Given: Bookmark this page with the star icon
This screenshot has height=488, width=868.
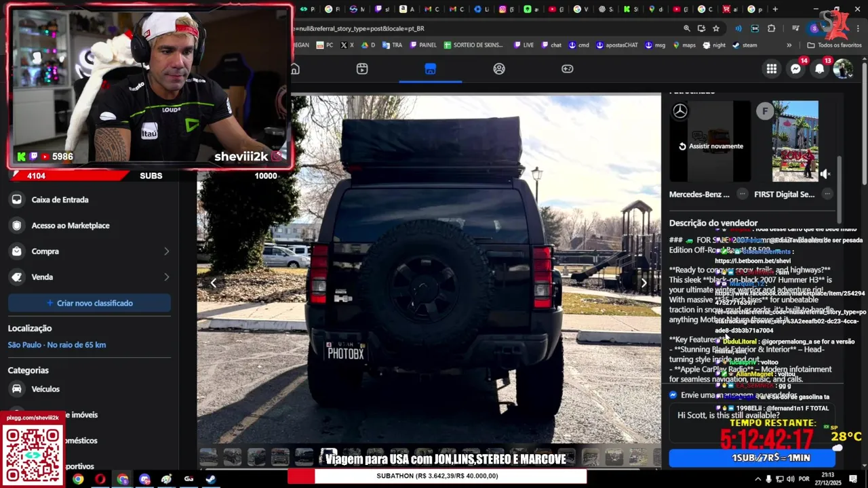Looking at the screenshot, I should click(x=716, y=28).
